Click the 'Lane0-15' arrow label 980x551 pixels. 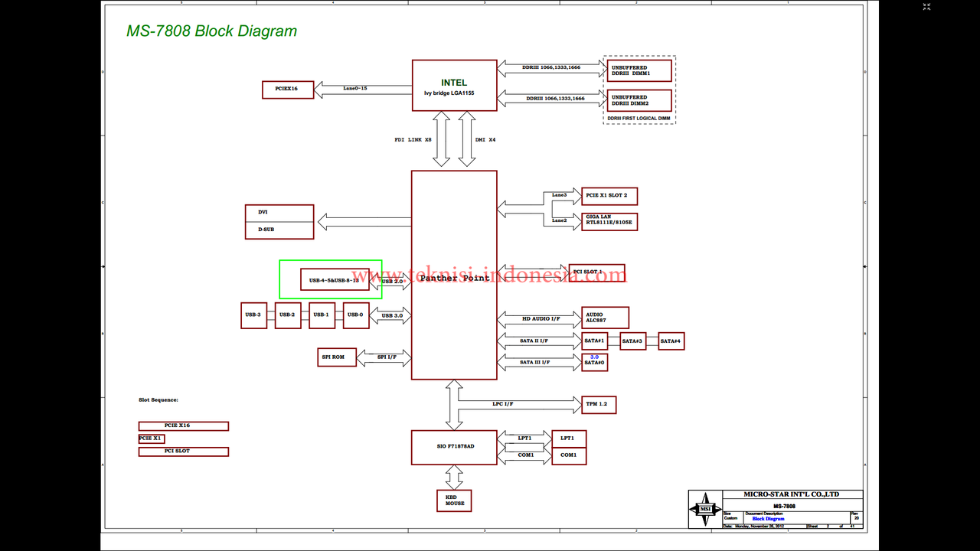tap(355, 88)
